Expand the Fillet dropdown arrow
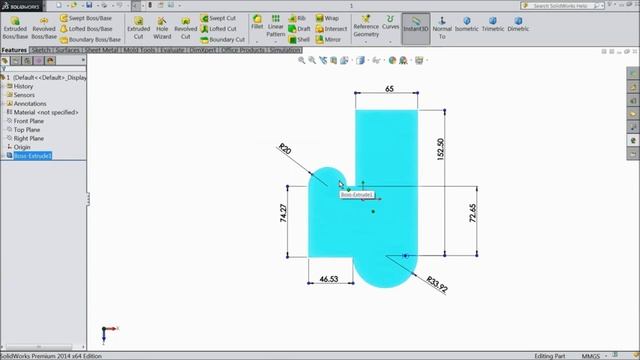The width and height of the screenshot is (640, 360). [x=257, y=42]
